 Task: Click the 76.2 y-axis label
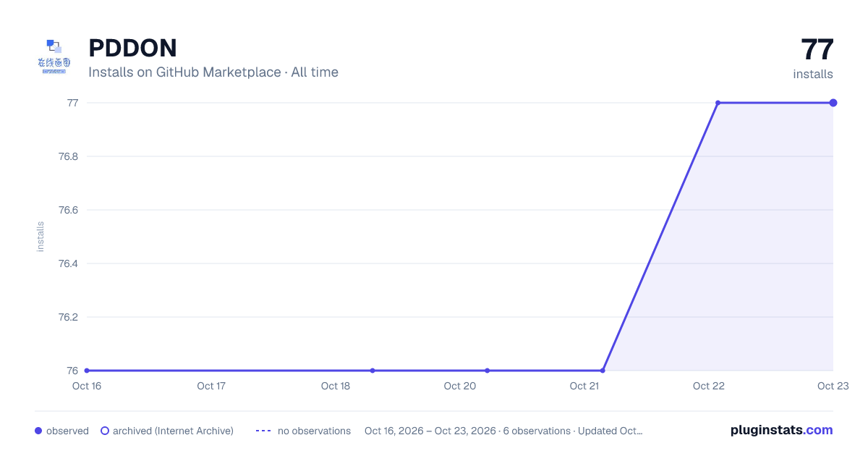(x=69, y=317)
